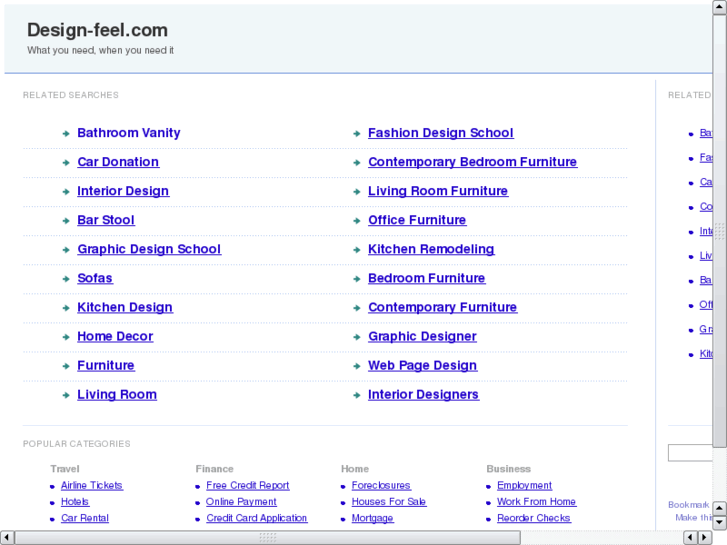
Task: Click the horizontal scrollbar thumb
Action: 268,538
